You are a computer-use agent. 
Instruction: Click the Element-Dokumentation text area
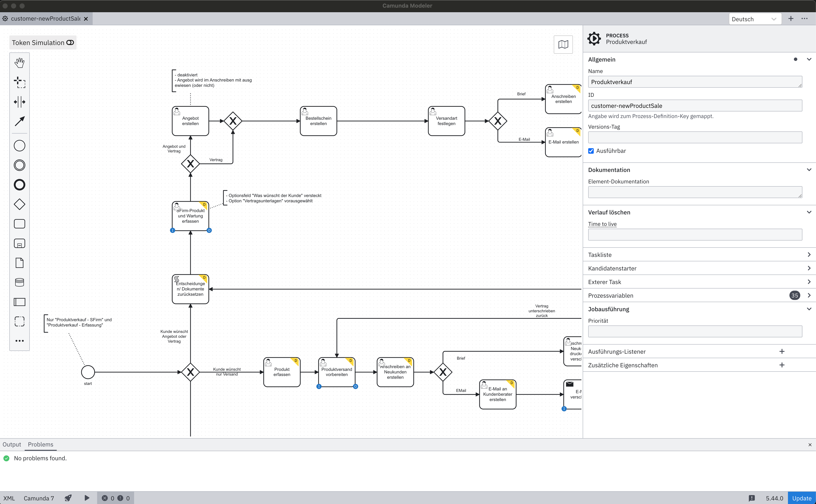(x=695, y=192)
